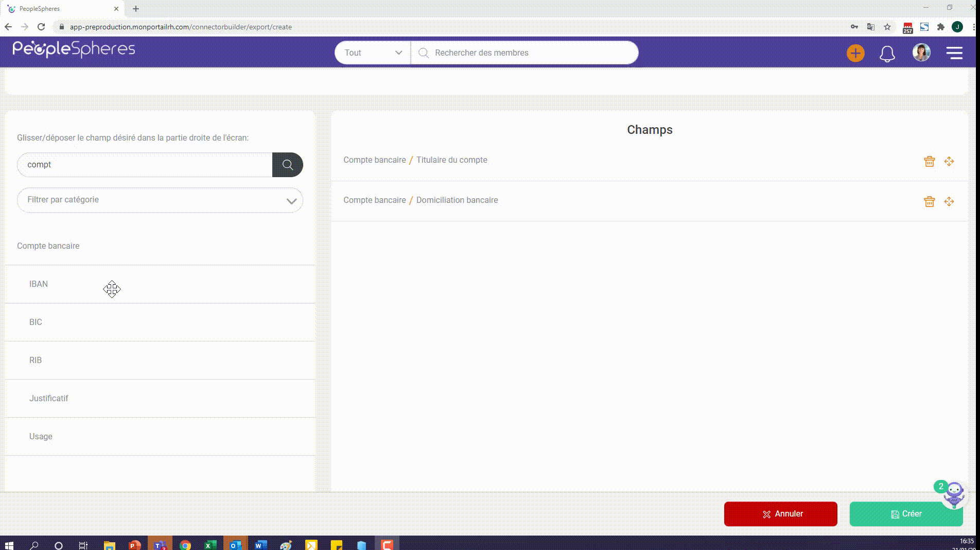Focus the Rechercher des membres field

[524, 53]
